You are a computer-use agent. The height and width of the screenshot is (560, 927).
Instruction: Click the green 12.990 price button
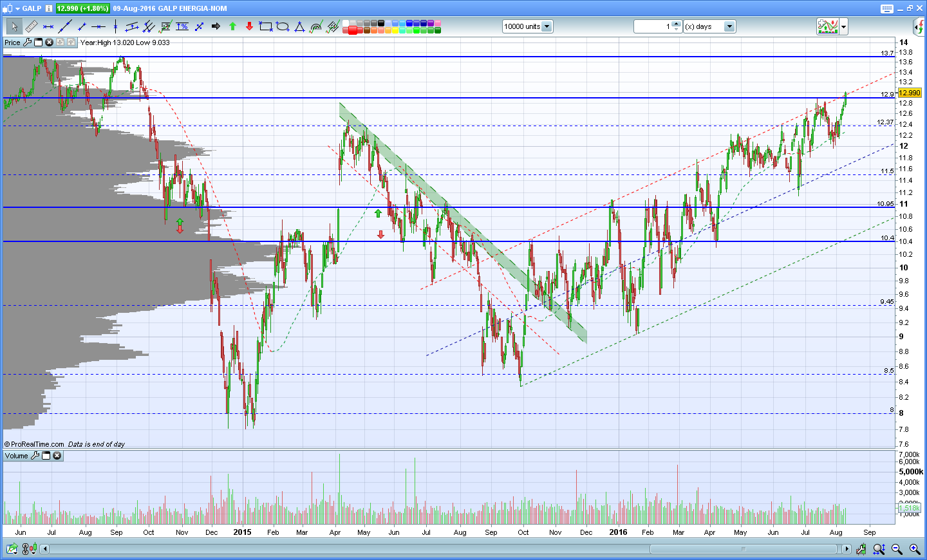[x=82, y=8]
